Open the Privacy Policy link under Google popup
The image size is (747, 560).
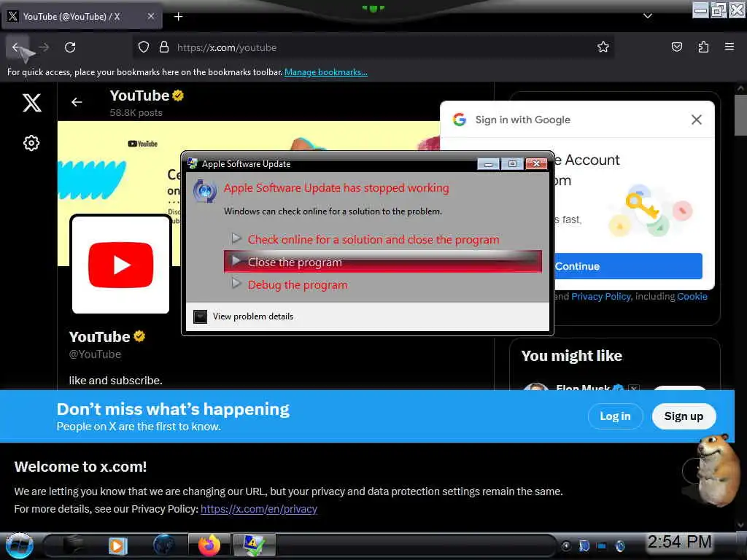click(601, 296)
